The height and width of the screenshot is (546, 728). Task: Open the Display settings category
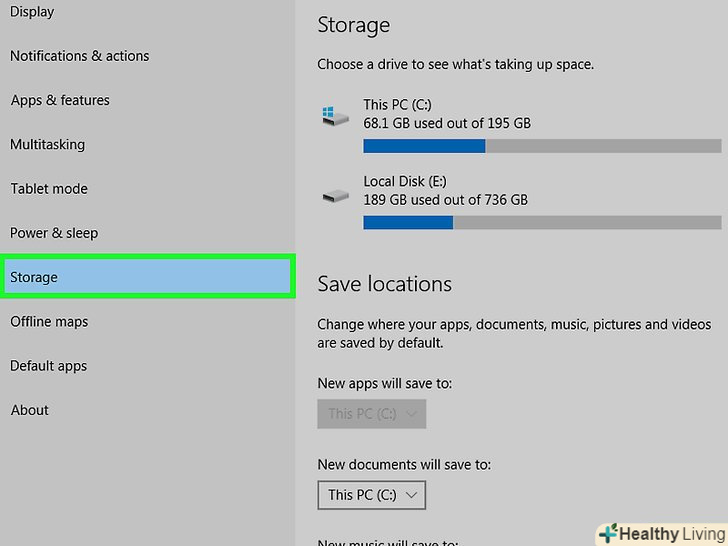coord(32,12)
